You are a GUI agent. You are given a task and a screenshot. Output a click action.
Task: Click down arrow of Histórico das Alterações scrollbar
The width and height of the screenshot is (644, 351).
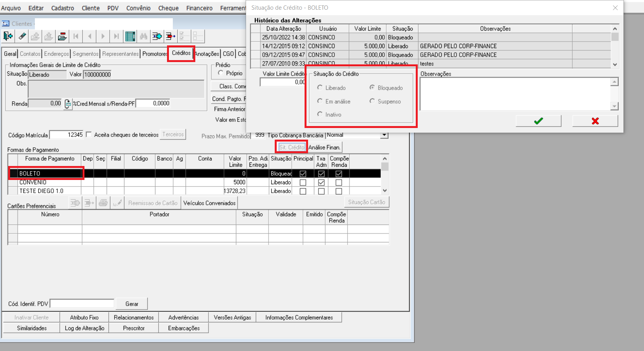(x=615, y=64)
